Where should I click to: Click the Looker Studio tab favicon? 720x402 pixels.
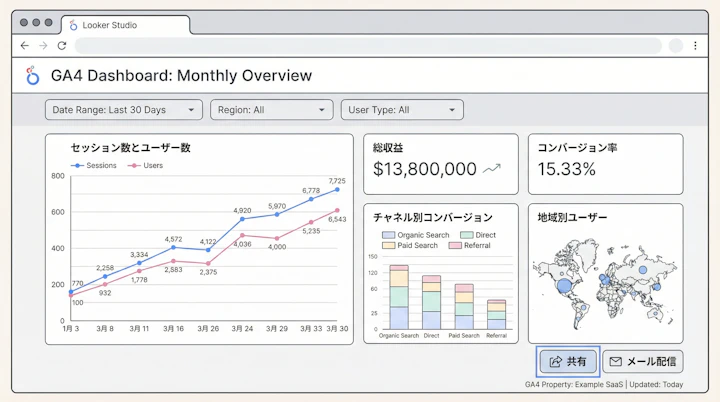(x=73, y=25)
